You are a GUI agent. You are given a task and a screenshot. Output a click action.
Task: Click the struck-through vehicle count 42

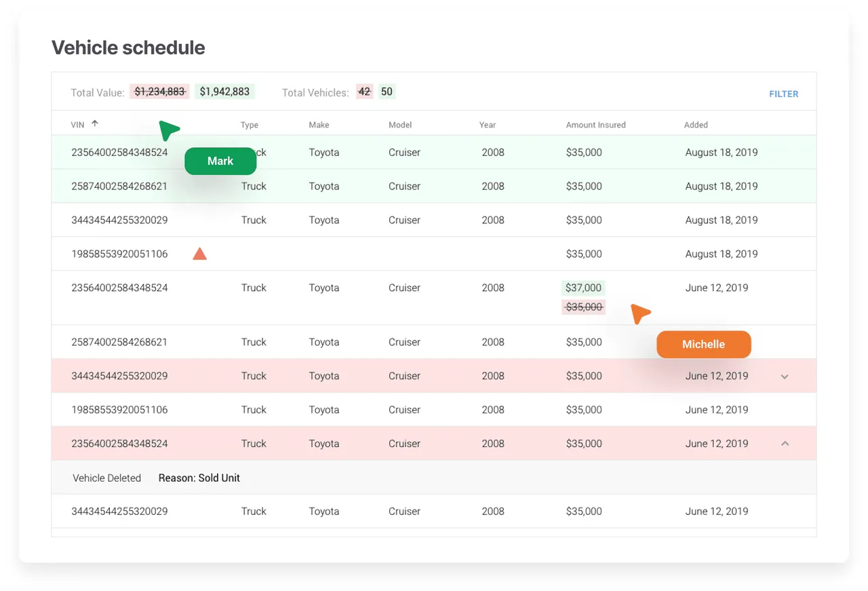click(x=365, y=92)
